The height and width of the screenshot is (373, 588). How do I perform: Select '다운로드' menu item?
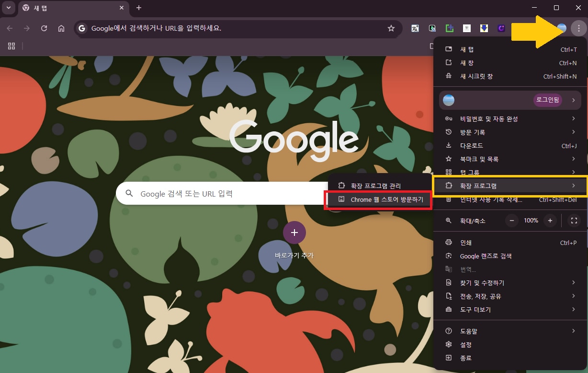pos(510,145)
